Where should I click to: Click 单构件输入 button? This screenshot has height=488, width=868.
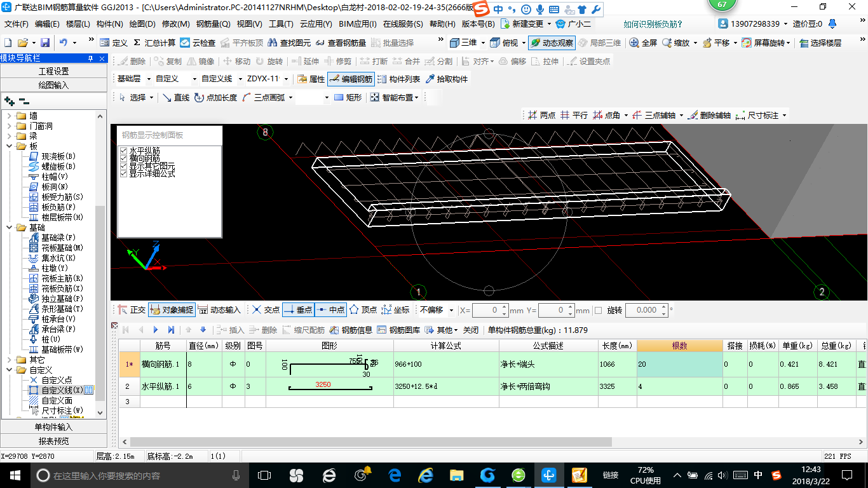pos(53,427)
